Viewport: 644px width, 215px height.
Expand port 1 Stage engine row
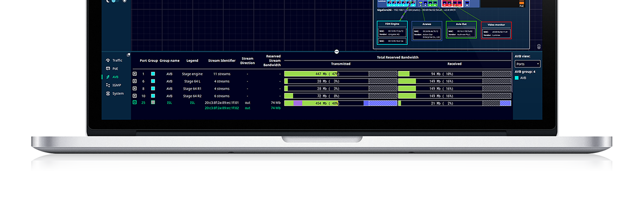(x=135, y=74)
